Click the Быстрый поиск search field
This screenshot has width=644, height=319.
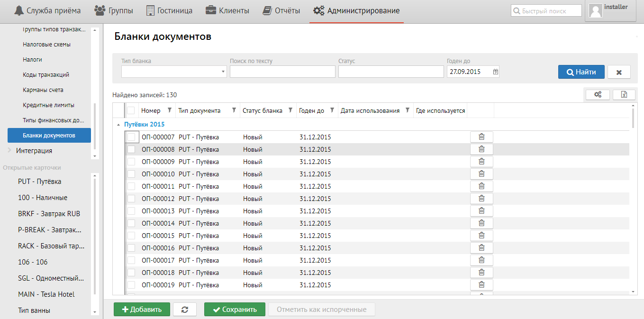(x=546, y=11)
